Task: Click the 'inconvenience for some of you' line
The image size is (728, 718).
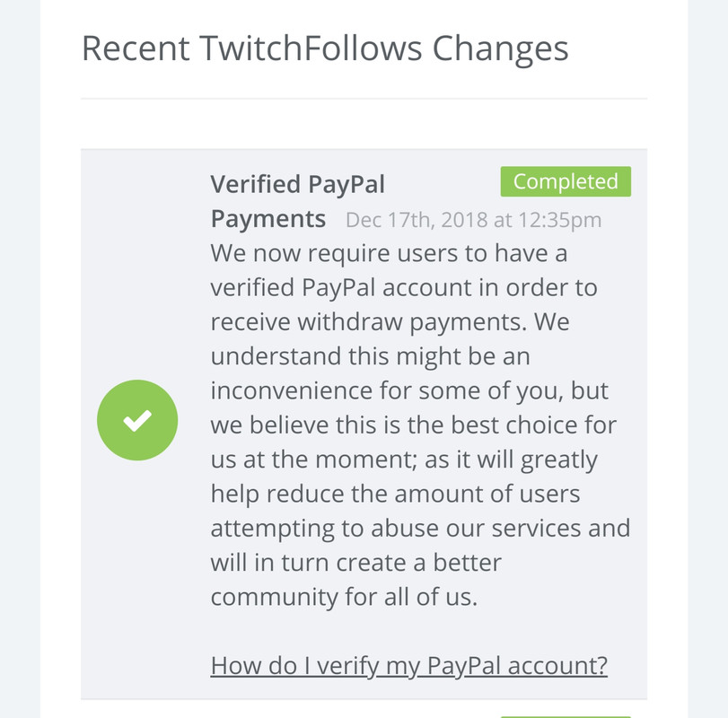Action: coord(409,390)
